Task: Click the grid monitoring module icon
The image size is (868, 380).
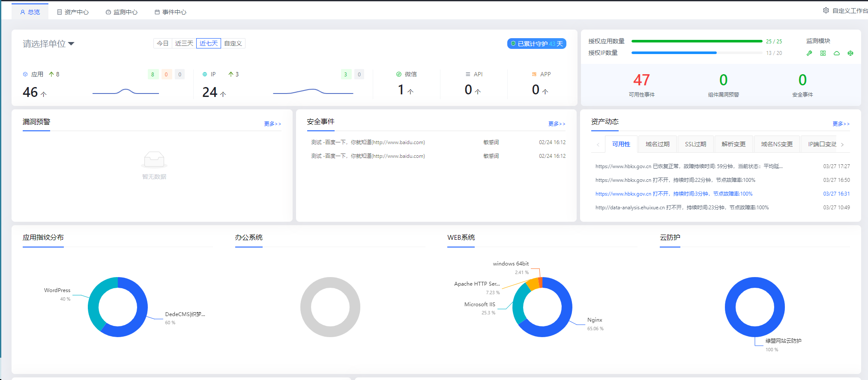Action: click(823, 53)
